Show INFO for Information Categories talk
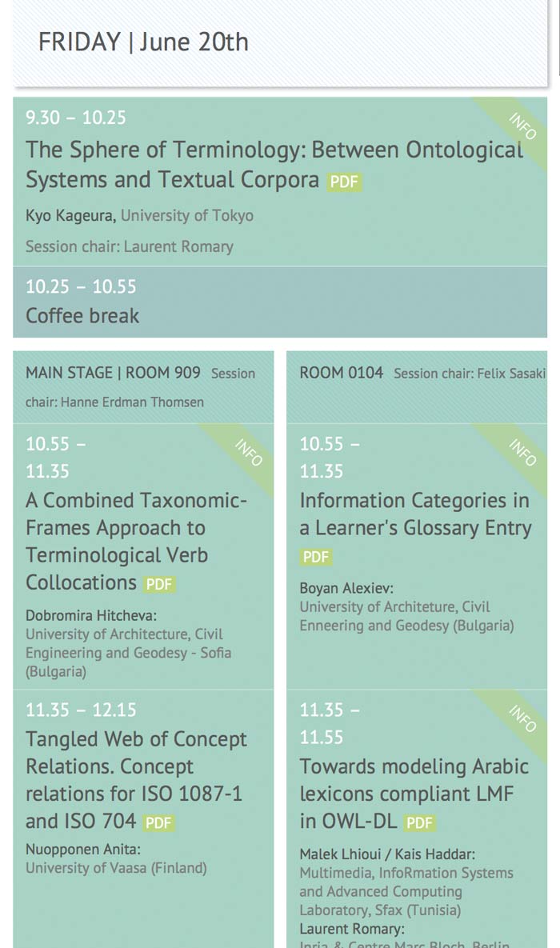The image size is (560, 948). 522,453
